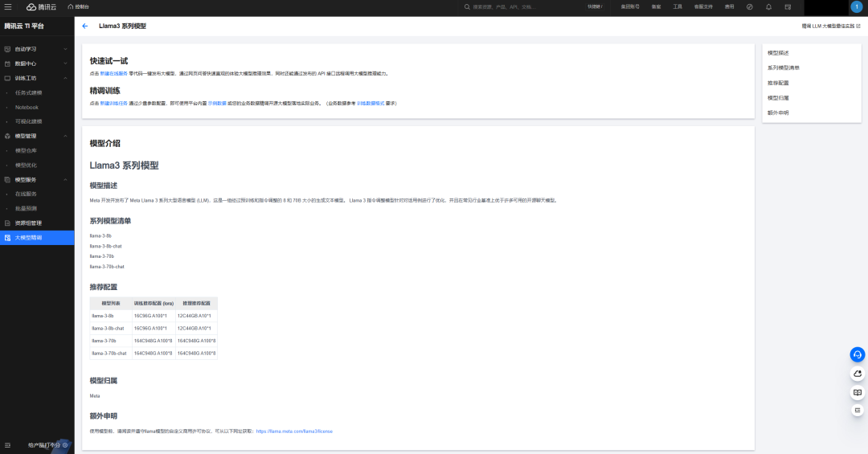Image resolution: width=868 pixels, height=454 pixels.
Task: Click the 自动学习 sidebar icon
Action: point(7,49)
